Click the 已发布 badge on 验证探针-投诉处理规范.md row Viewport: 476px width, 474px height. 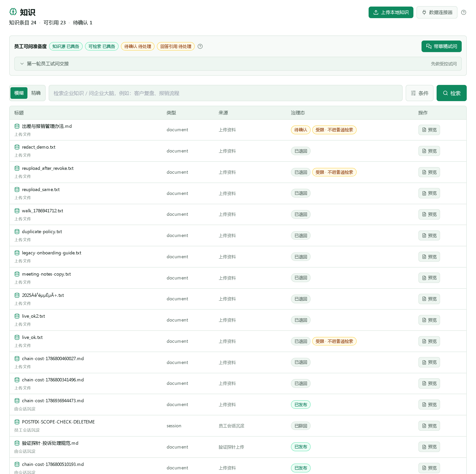coord(301,447)
